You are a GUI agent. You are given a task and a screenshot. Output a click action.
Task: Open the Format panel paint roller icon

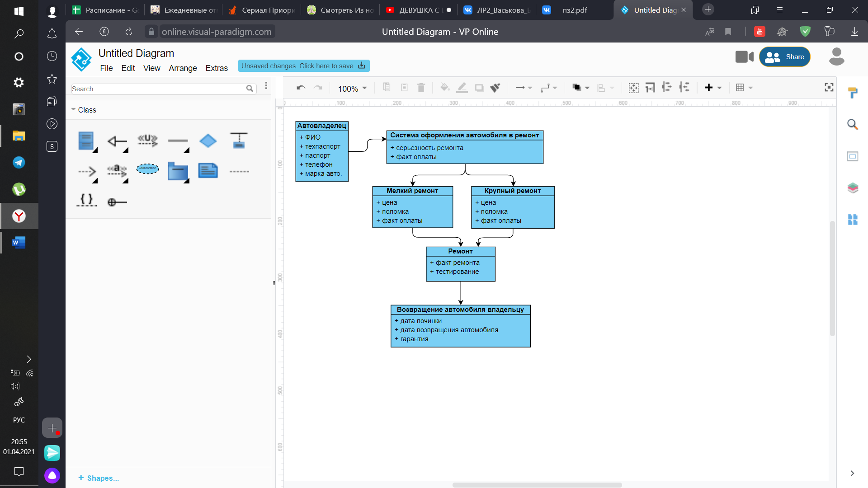point(853,93)
